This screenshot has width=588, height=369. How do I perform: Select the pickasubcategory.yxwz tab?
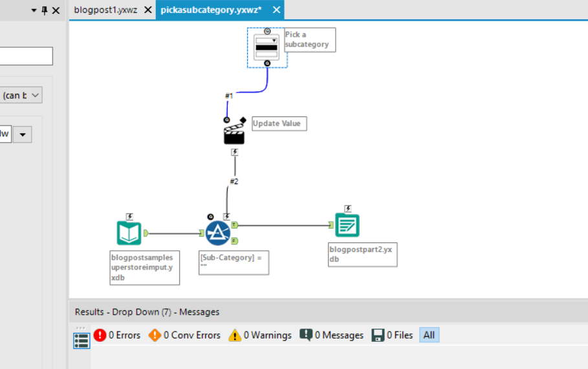(211, 10)
